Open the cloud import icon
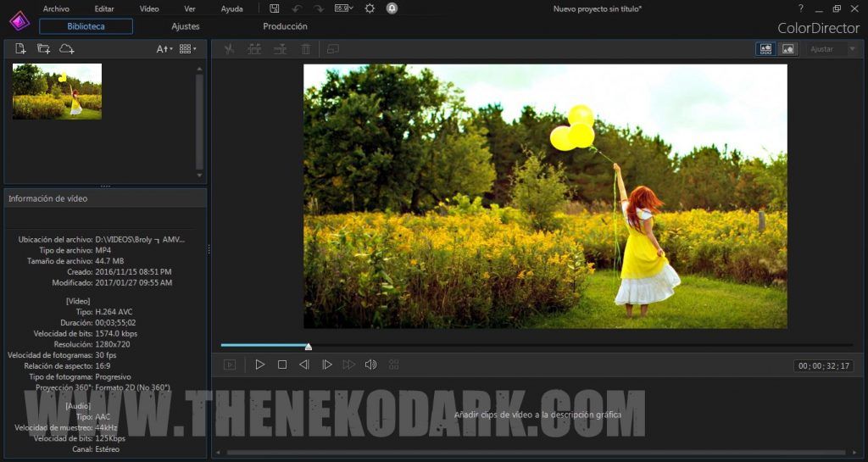Screen dimensions: 868x462 tap(66, 49)
